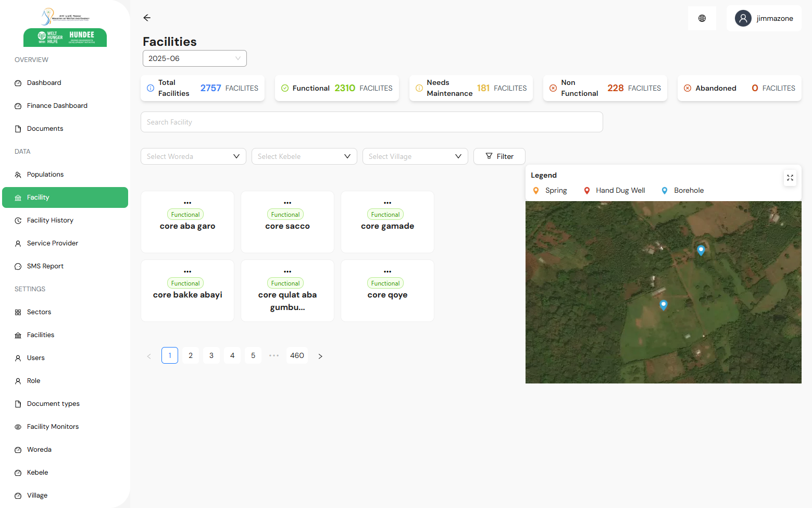
Task: Open the 2025-06 period dropdown
Action: [x=194, y=58]
